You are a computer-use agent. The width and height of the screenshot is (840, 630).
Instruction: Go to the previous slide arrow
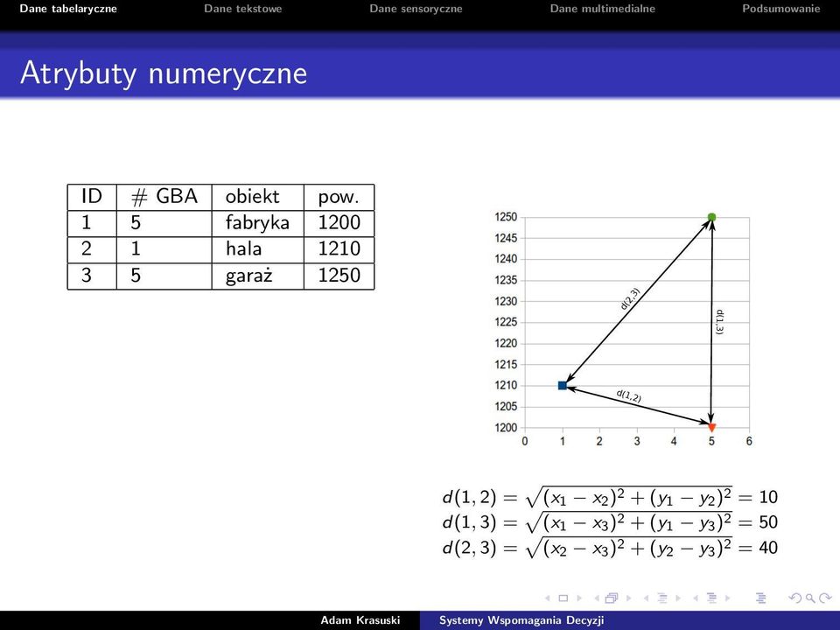coord(548,598)
